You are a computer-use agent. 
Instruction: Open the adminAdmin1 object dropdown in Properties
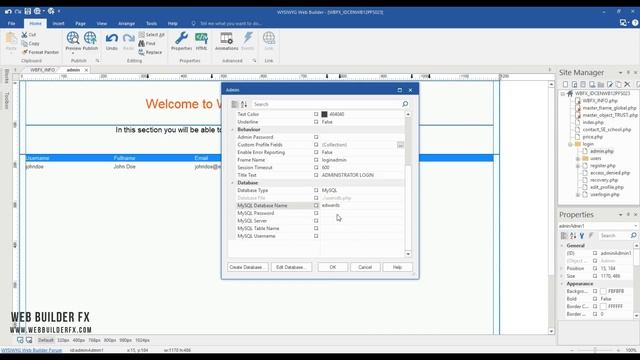(x=636, y=226)
